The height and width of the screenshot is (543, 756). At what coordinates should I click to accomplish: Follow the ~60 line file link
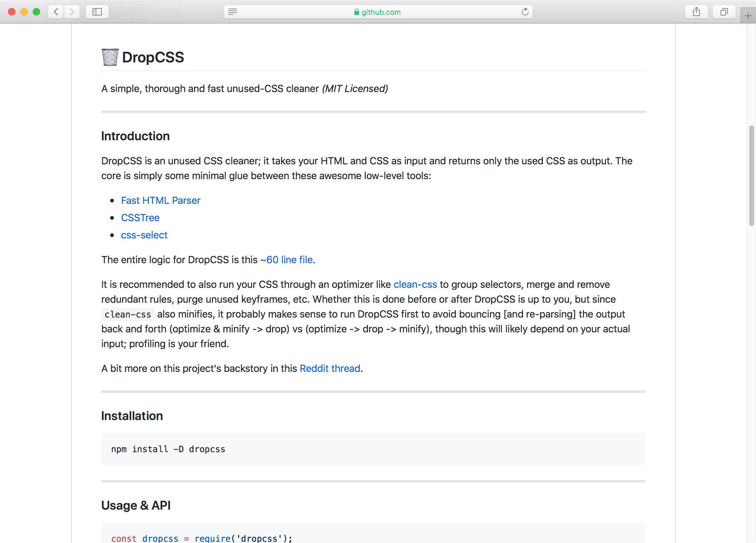(x=286, y=260)
